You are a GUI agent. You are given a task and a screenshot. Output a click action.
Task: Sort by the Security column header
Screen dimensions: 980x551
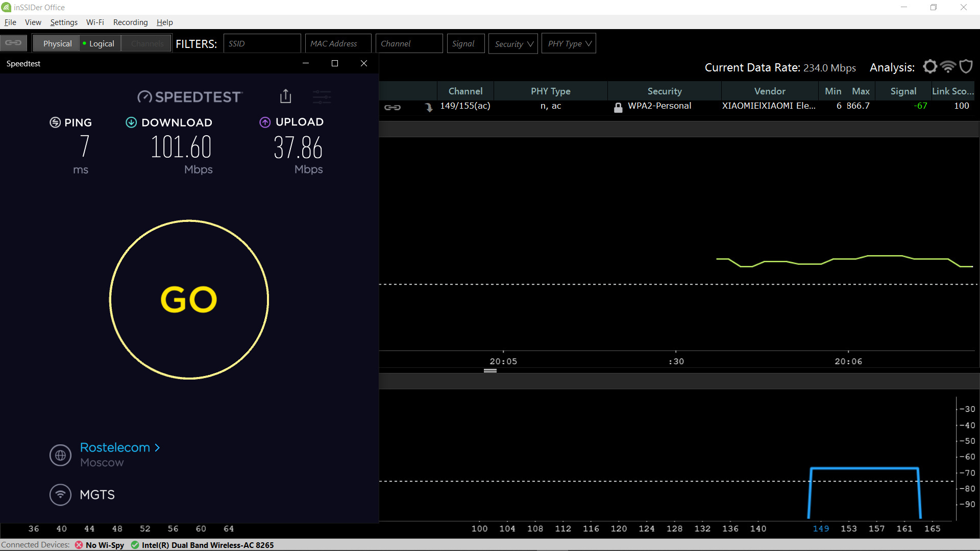point(665,91)
